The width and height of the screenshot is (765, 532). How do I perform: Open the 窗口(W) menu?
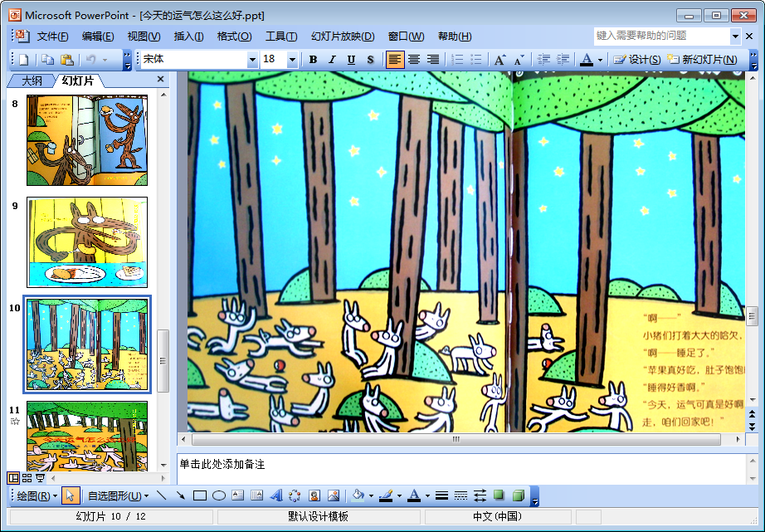click(406, 37)
